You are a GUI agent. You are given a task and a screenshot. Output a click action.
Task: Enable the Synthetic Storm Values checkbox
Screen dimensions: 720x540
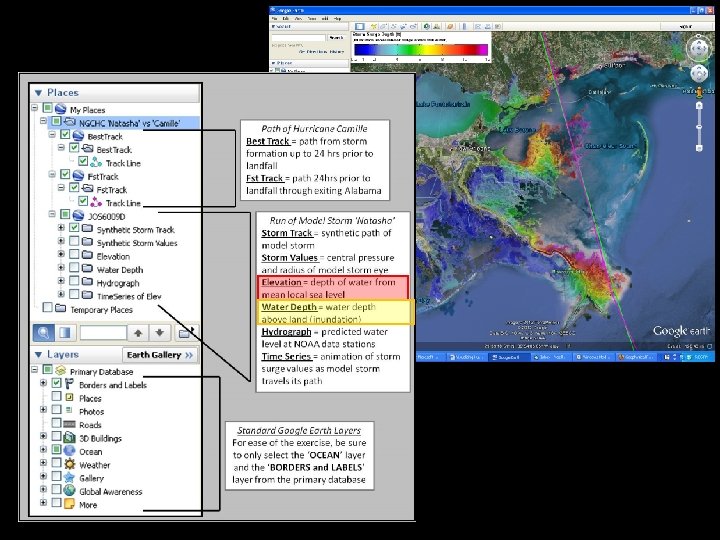pos(74,242)
